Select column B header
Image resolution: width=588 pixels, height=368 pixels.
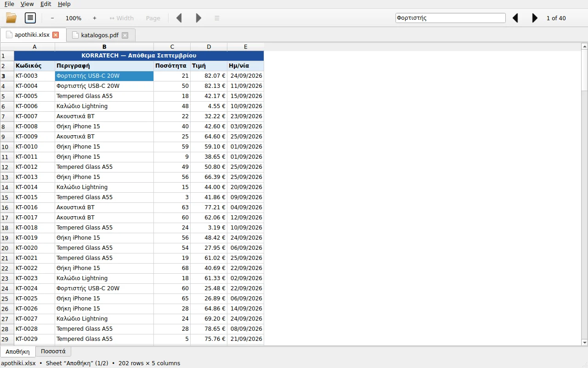tap(104, 46)
